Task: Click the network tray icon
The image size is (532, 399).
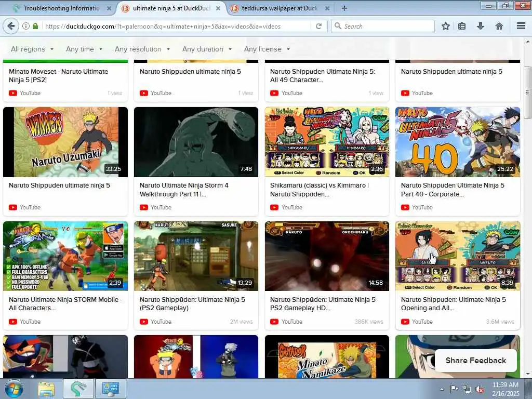Action: pos(467,389)
